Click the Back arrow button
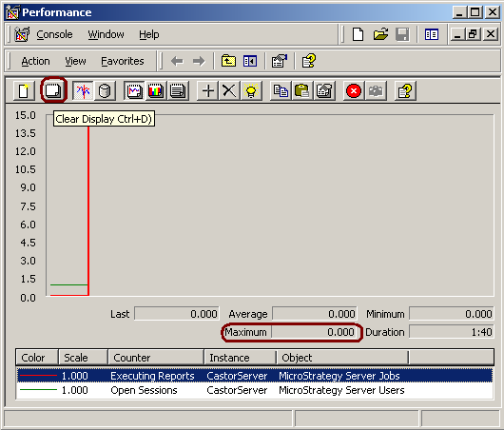 (x=177, y=61)
